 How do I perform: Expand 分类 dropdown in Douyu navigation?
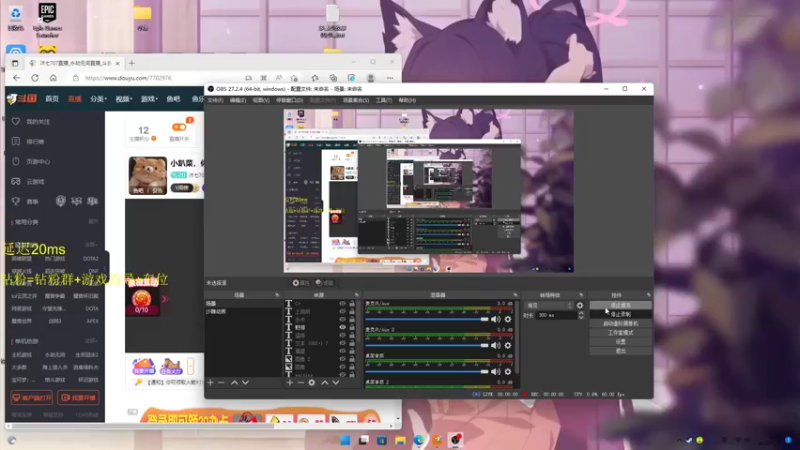tap(97, 98)
